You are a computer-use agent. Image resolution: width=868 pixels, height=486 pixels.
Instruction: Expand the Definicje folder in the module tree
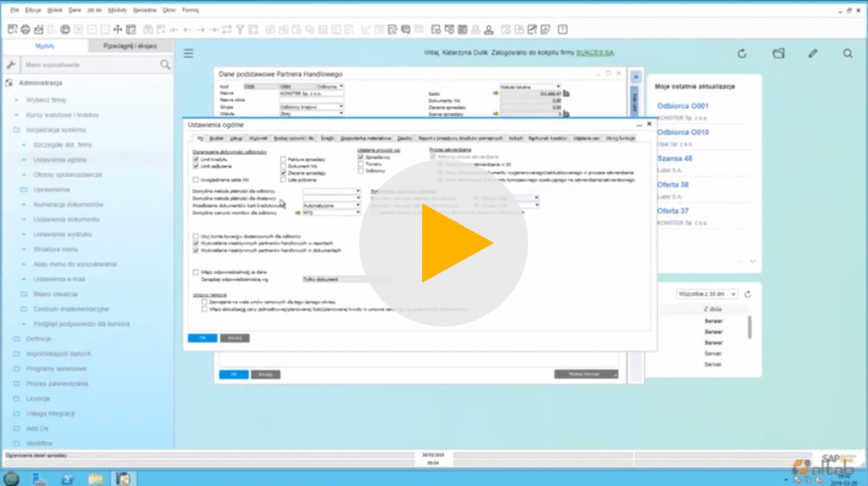(33, 338)
